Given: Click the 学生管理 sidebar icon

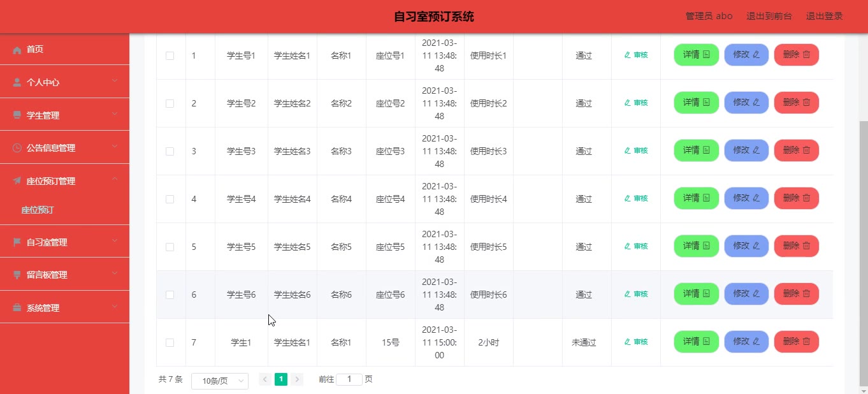Looking at the screenshot, I should [x=17, y=115].
